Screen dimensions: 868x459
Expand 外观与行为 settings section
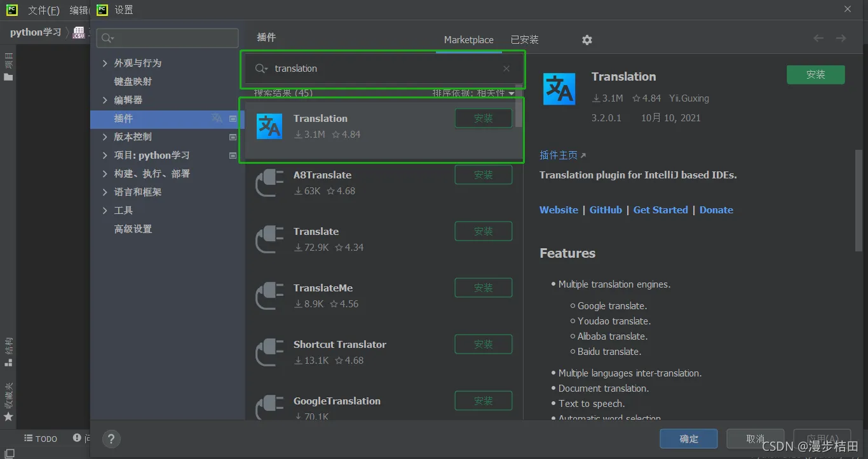(105, 63)
